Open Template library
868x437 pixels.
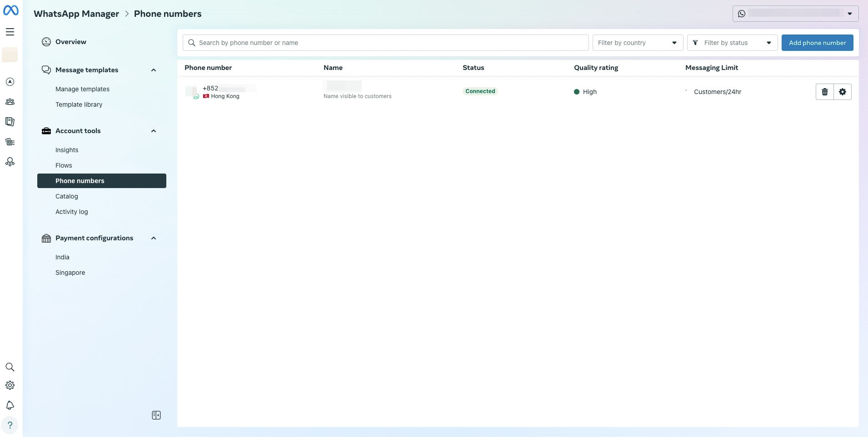pyautogui.click(x=79, y=104)
